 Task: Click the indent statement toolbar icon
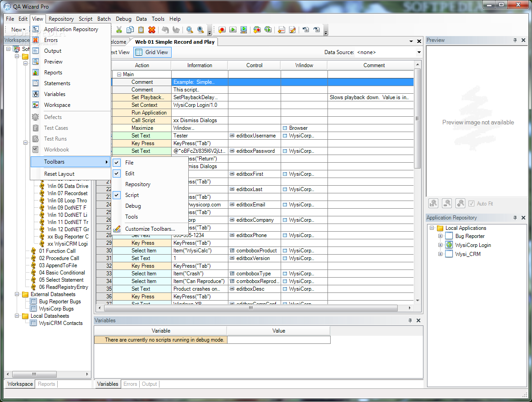(317, 30)
